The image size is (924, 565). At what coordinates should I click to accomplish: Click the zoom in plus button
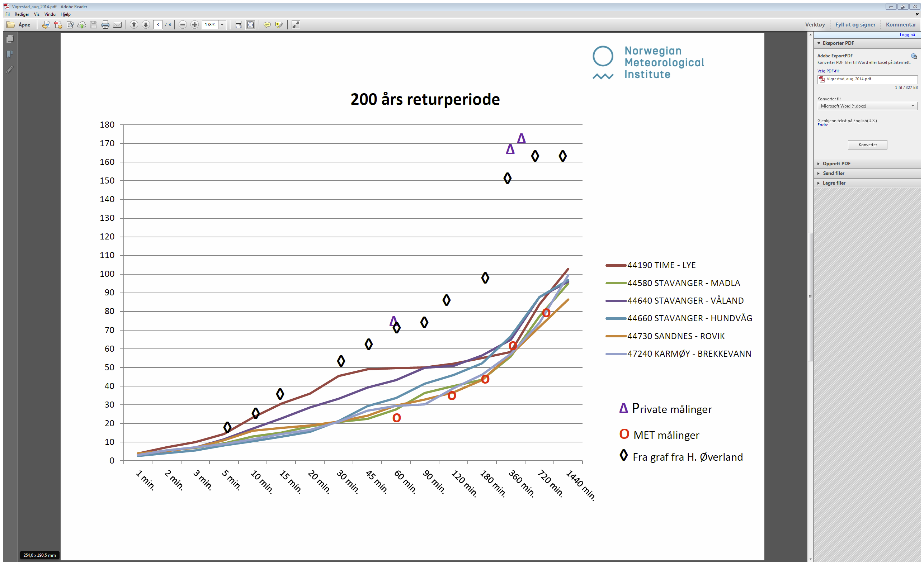pos(195,25)
